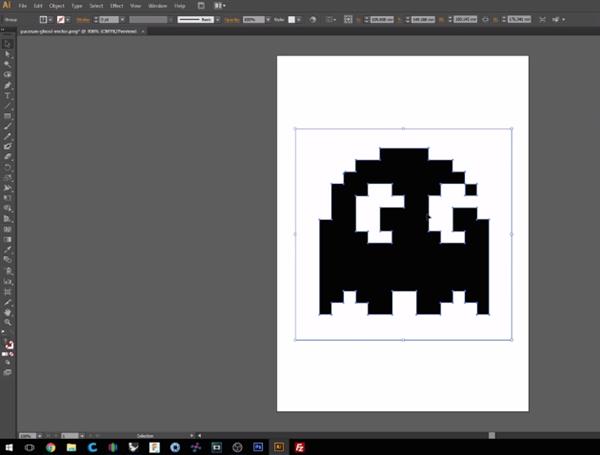The image size is (600, 455).
Task: Select the Mesh tool
Action: click(7, 229)
